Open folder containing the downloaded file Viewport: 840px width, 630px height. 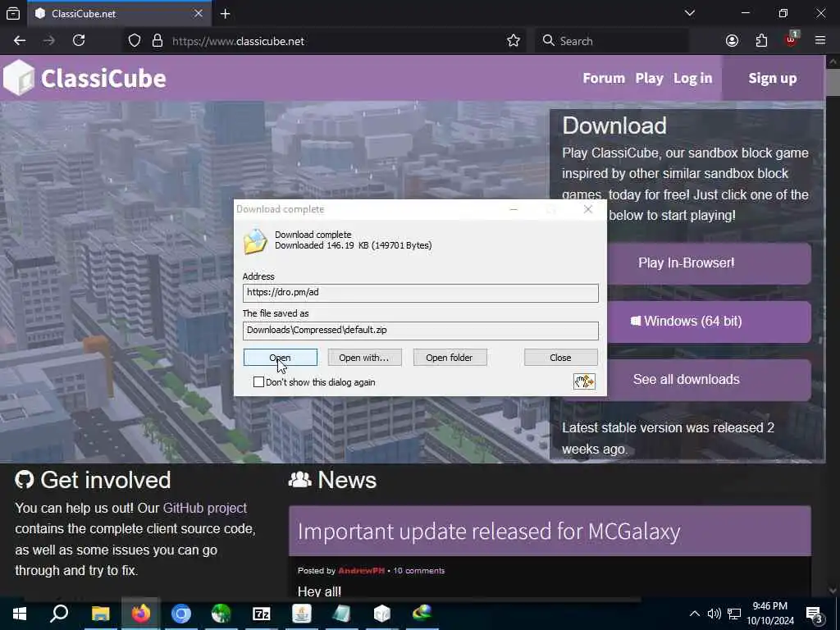click(450, 358)
